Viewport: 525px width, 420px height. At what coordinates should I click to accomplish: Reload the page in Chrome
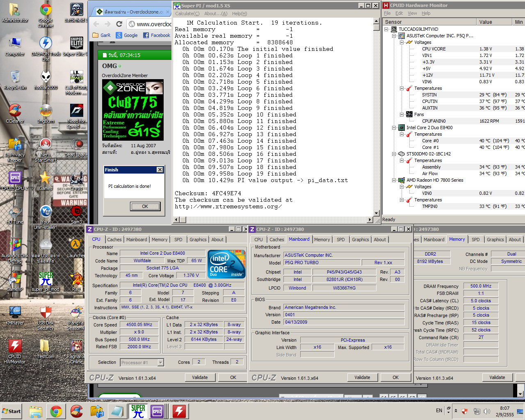[119, 24]
